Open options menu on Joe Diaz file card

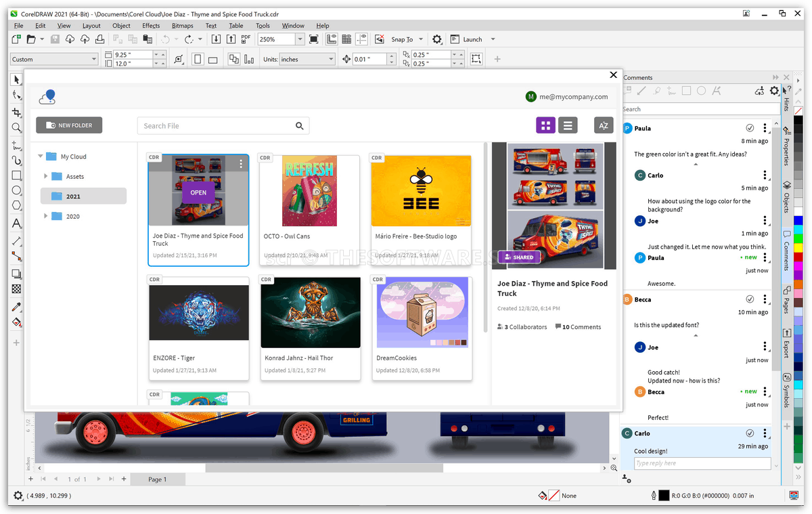pos(241,164)
